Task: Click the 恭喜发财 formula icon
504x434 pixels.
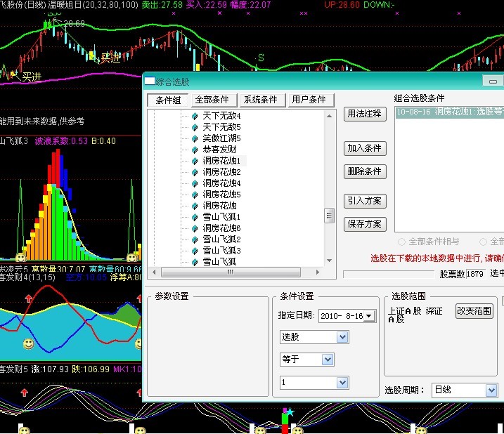Action: click(x=195, y=150)
